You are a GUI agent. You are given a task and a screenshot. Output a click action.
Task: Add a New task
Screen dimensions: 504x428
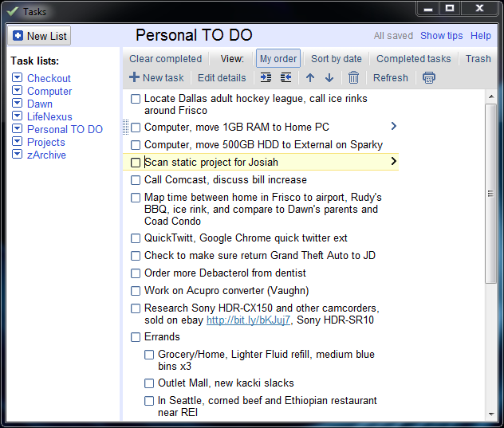point(156,77)
